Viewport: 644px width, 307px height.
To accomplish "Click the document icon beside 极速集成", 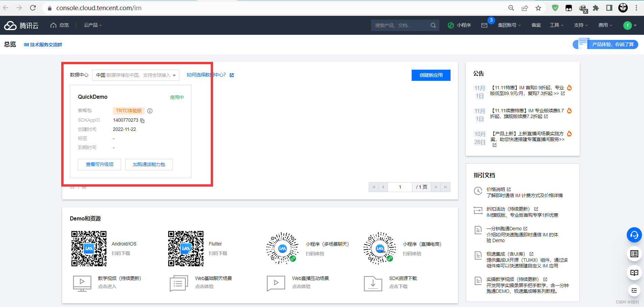I will coord(478,255).
